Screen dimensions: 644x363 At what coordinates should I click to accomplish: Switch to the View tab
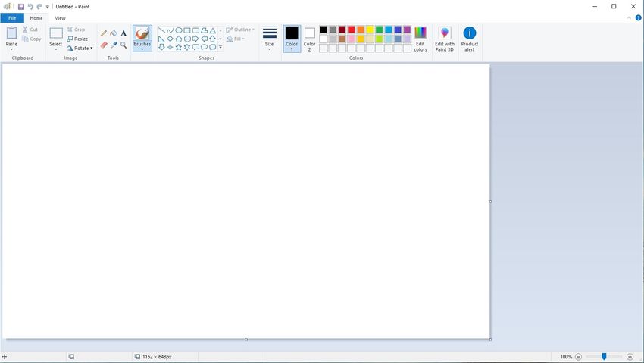point(61,17)
